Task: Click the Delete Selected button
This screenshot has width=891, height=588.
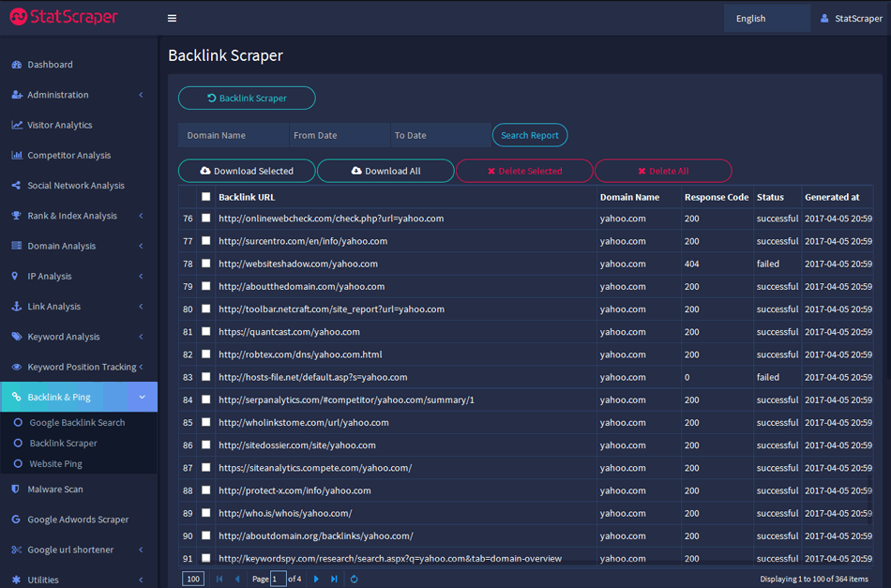Action: tap(524, 171)
